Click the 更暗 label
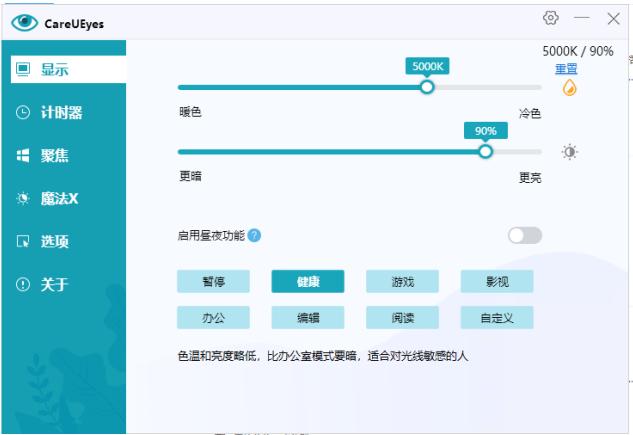The width and height of the screenshot is (633, 435). pos(190,176)
